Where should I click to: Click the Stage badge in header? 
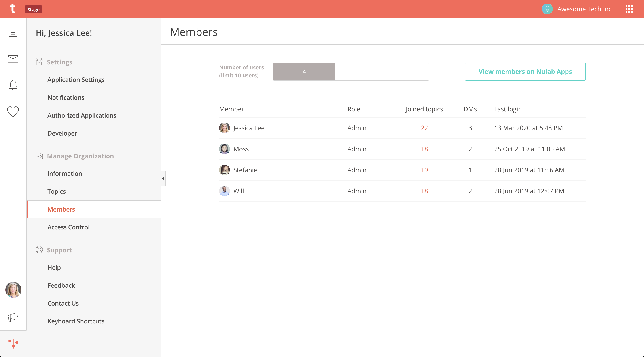[33, 9]
